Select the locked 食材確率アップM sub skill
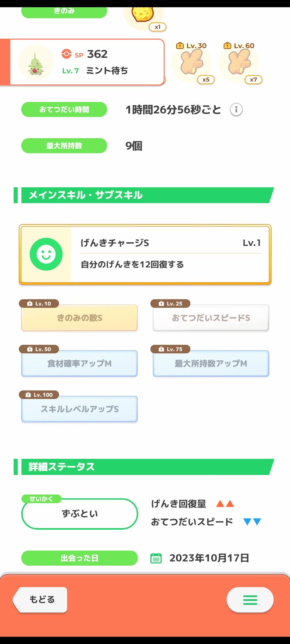This screenshot has width=290, height=644. tap(79, 364)
